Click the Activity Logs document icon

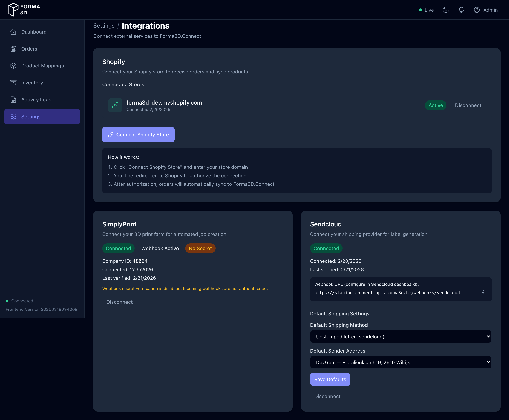(x=14, y=99)
